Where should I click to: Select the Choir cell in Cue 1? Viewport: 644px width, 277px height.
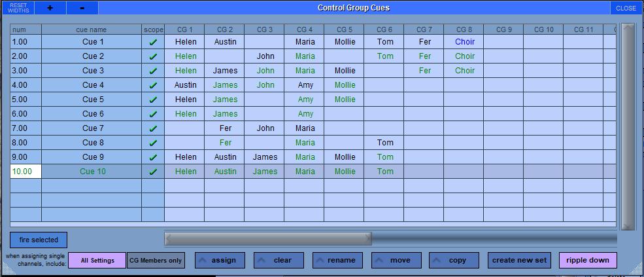tap(464, 42)
